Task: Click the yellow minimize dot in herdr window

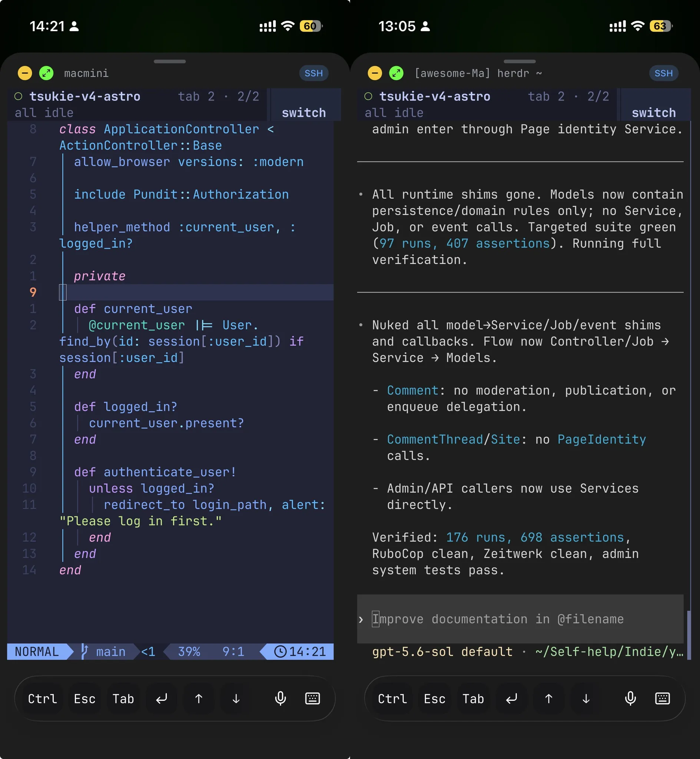Action: pyautogui.click(x=375, y=73)
